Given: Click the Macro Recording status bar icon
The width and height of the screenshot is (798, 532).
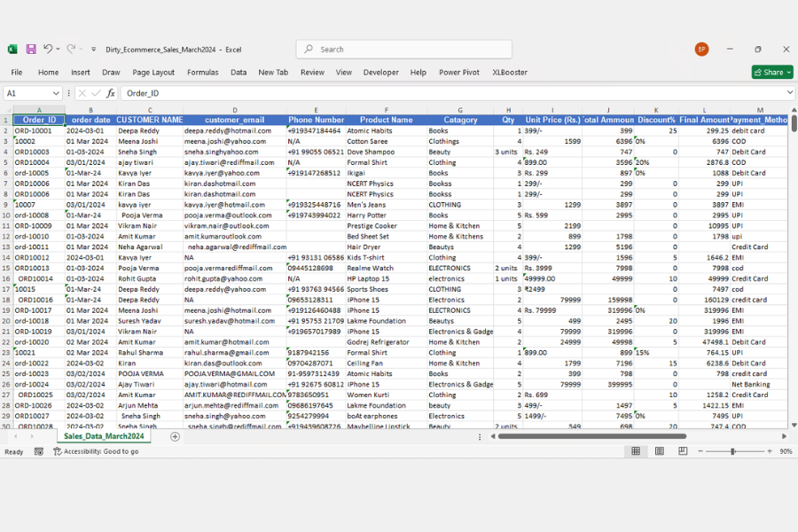Looking at the screenshot, I should point(39,451).
